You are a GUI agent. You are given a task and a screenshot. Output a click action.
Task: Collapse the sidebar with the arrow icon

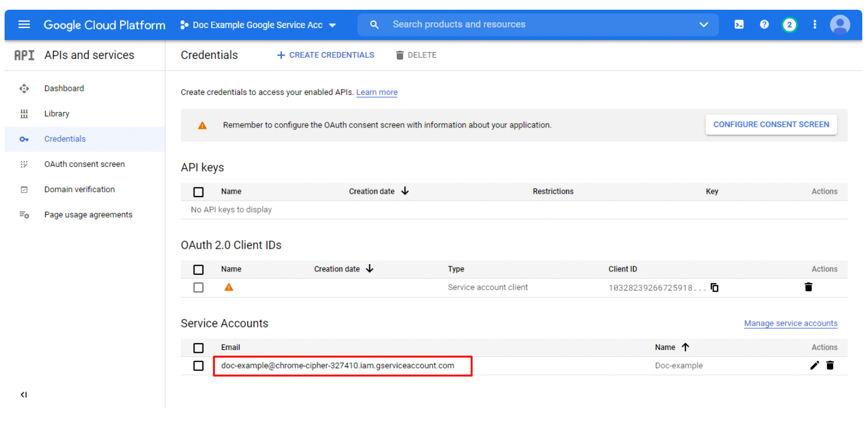click(24, 395)
